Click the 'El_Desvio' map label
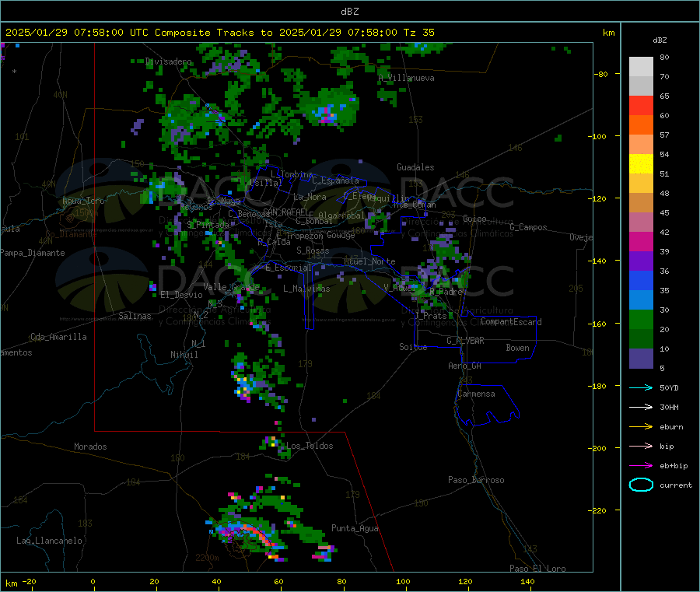This screenshot has width=700, height=592. point(181,295)
